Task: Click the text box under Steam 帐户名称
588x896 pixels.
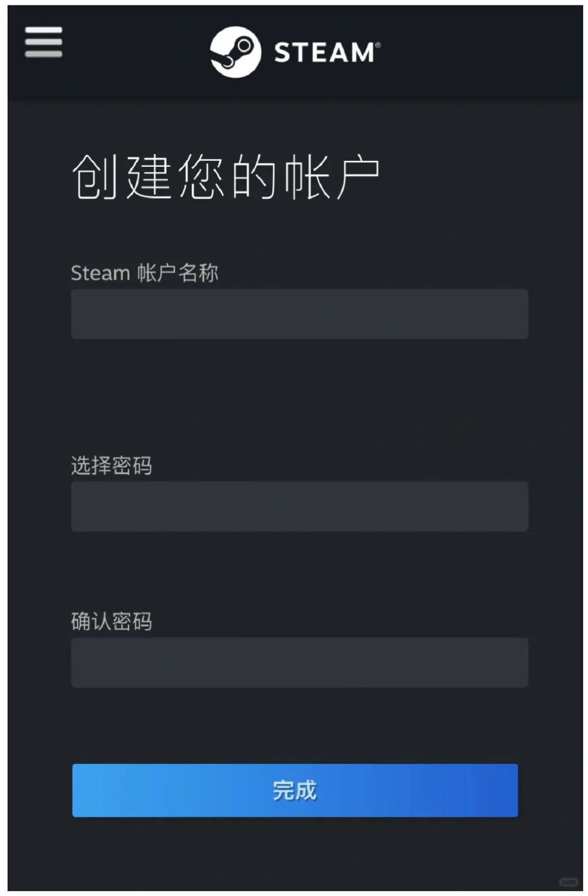Action: click(299, 314)
